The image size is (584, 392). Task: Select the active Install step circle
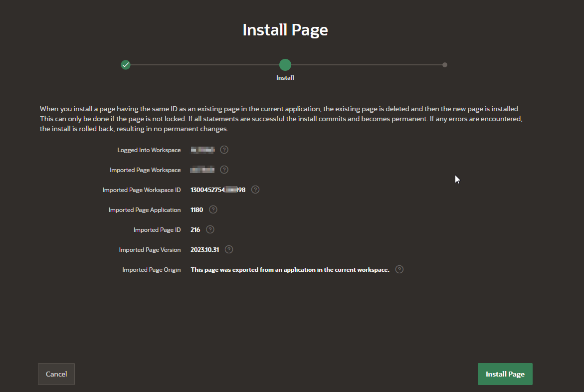click(285, 64)
